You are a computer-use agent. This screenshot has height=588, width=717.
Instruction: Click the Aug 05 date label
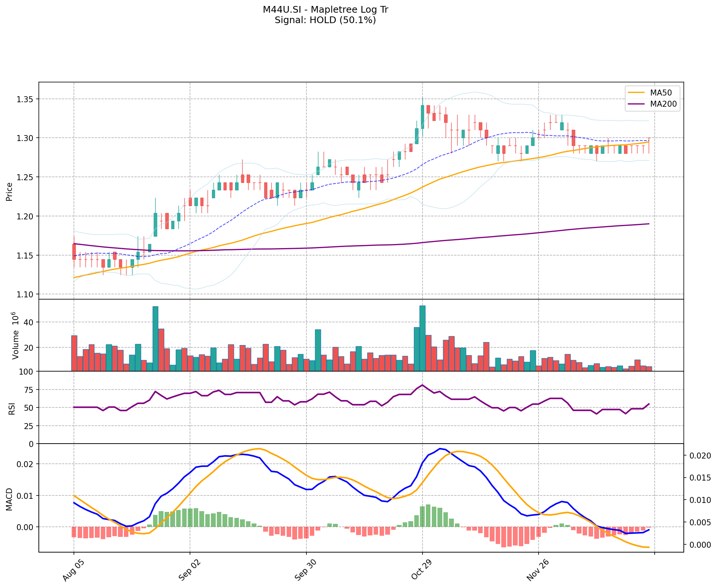(73, 571)
